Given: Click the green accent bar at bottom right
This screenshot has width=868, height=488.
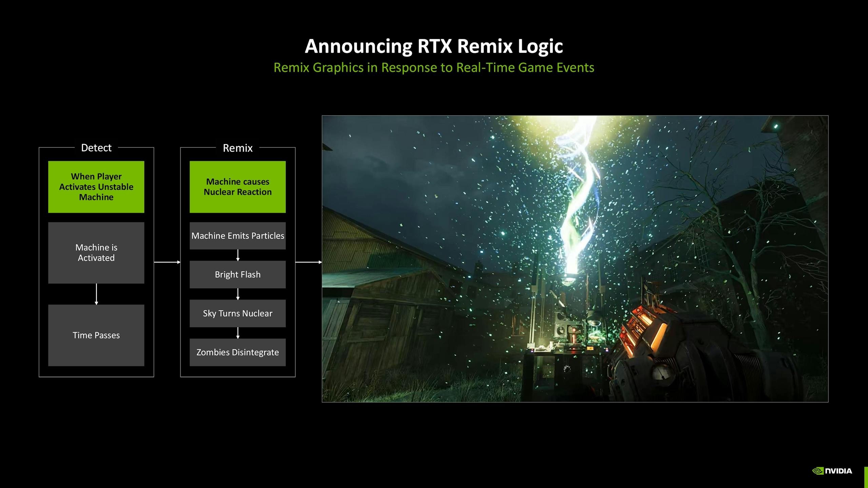Looking at the screenshot, I should coord(866,477).
